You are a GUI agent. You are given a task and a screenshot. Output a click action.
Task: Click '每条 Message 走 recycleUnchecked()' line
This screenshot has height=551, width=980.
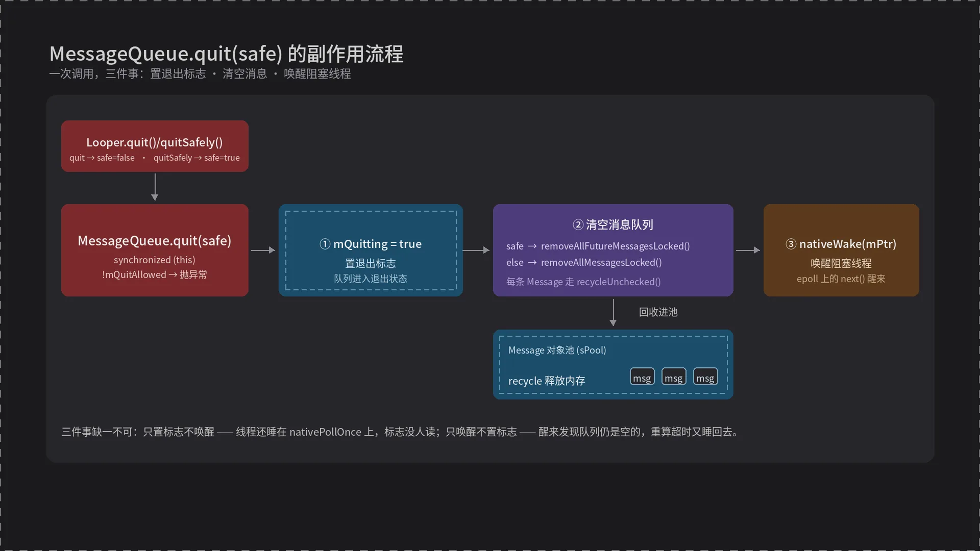583,282
